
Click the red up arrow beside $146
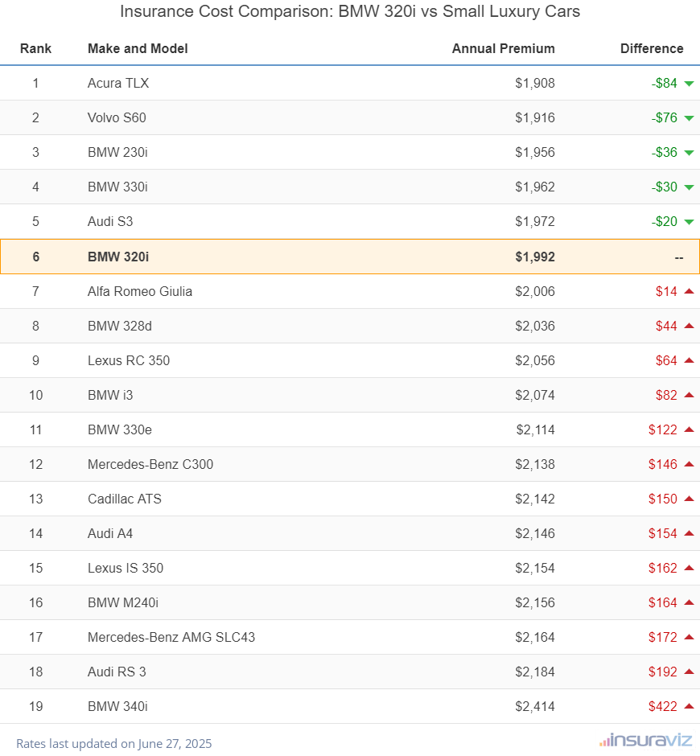coord(689,464)
